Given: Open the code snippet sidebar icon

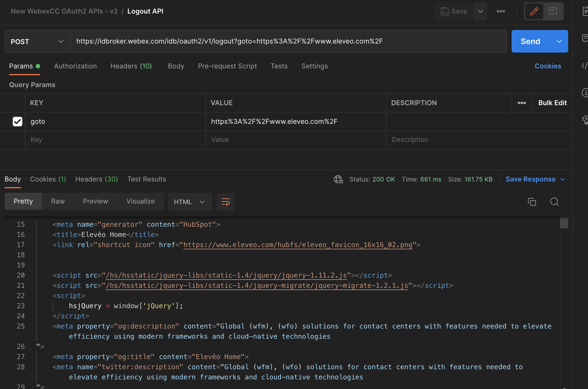Looking at the screenshot, I should [585, 66].
